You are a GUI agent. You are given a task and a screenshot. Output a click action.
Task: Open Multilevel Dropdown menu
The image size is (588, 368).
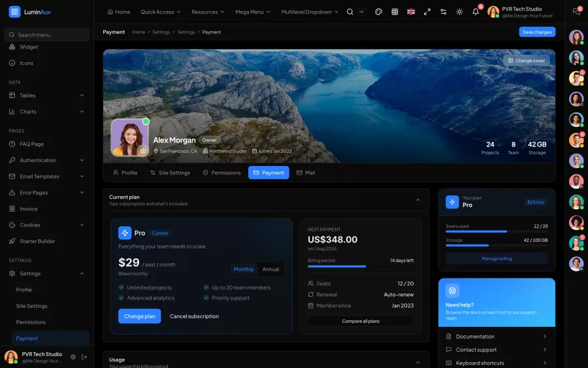(x=310, y=12)
